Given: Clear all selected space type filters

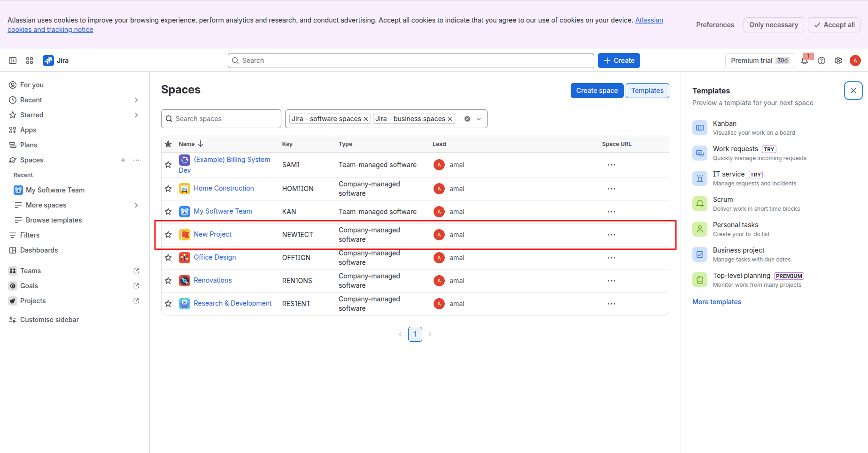Looking at the screenshot, I should point(467,119).
